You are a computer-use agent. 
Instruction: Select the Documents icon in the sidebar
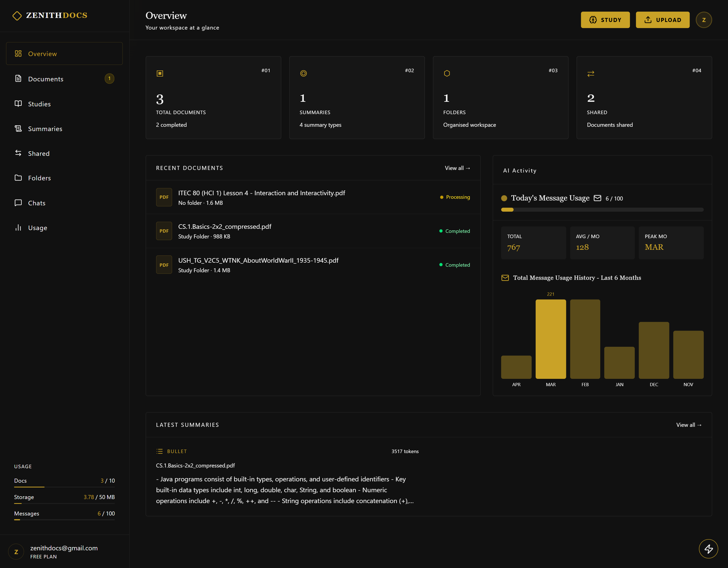(x=18, y=79)
